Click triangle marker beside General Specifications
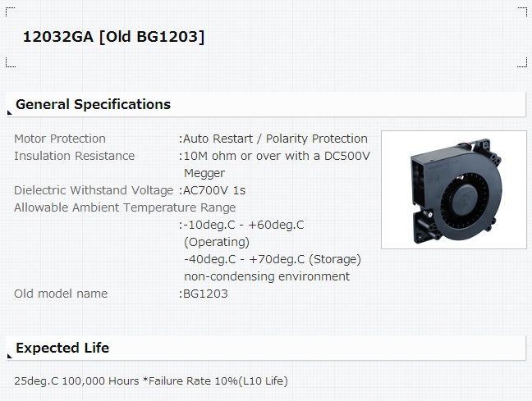 (10, 112)
